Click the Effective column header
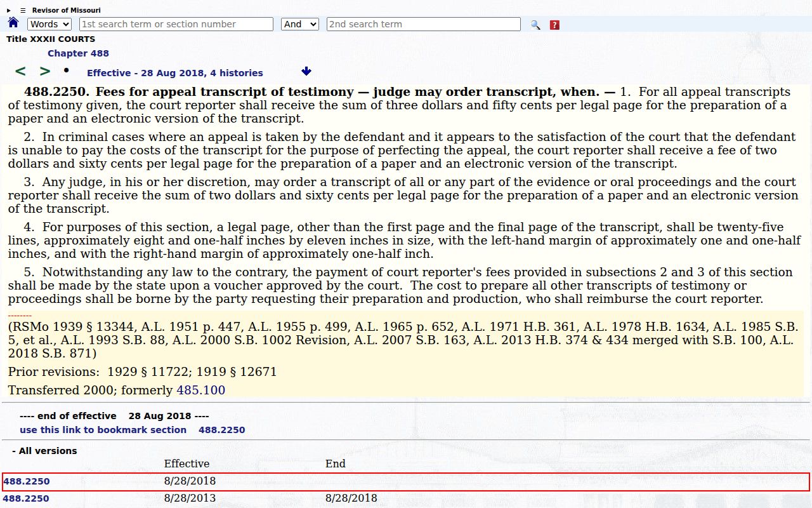 (x=187, y=464)
